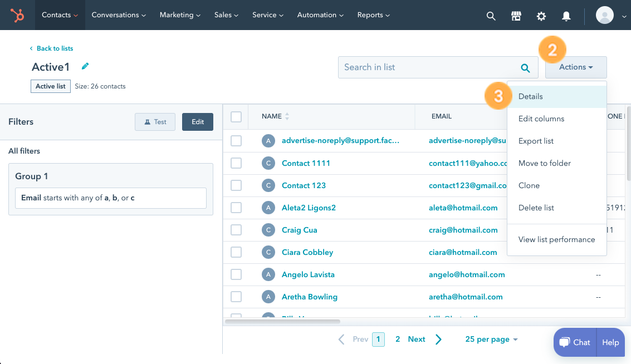Click the user avatar icon
The image size is (631, 364).
click(x=604, y=15)
